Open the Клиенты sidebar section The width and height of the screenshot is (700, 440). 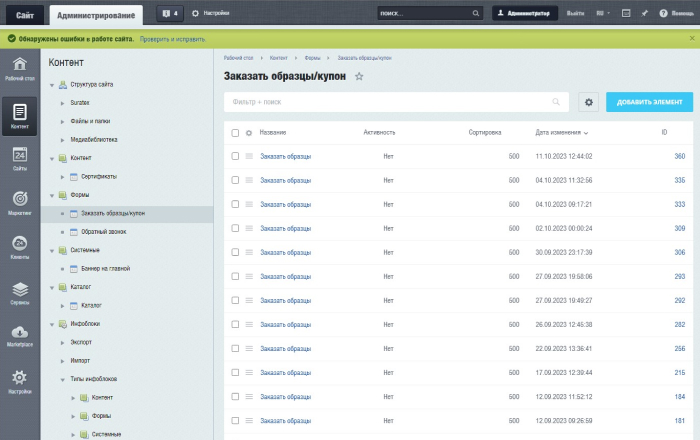coord(20,247)
